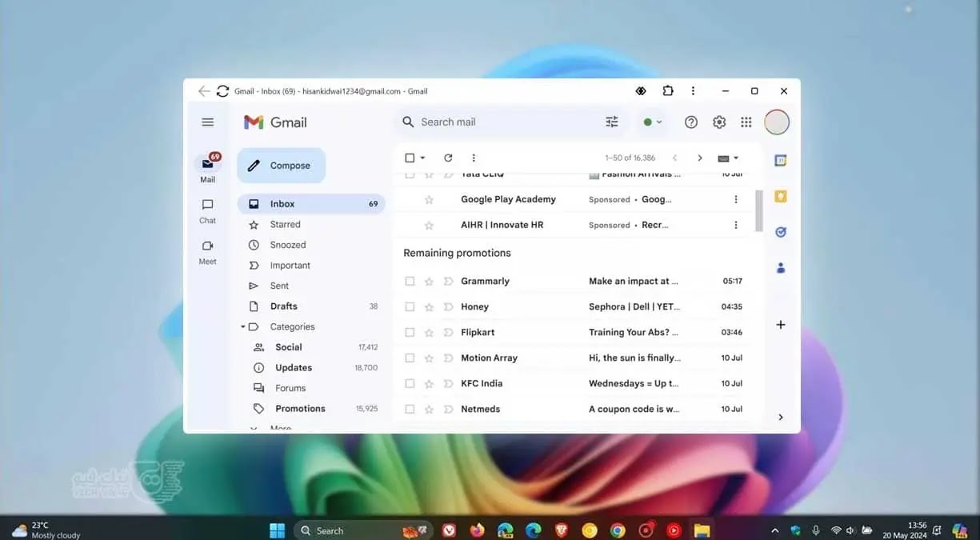Image resolution: width=980 pixels, height=540 pixels.
Task: Open the Windows Start menu
Action: point(278,530)
